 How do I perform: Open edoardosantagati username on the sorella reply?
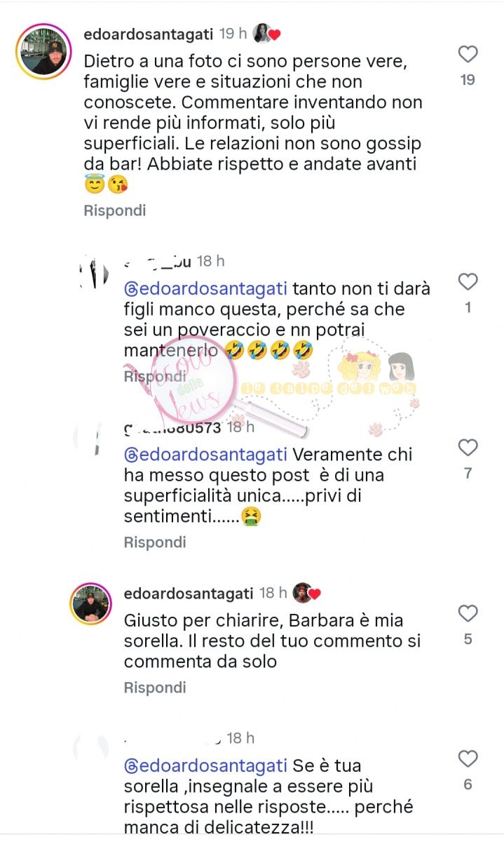tap(188, 593)
